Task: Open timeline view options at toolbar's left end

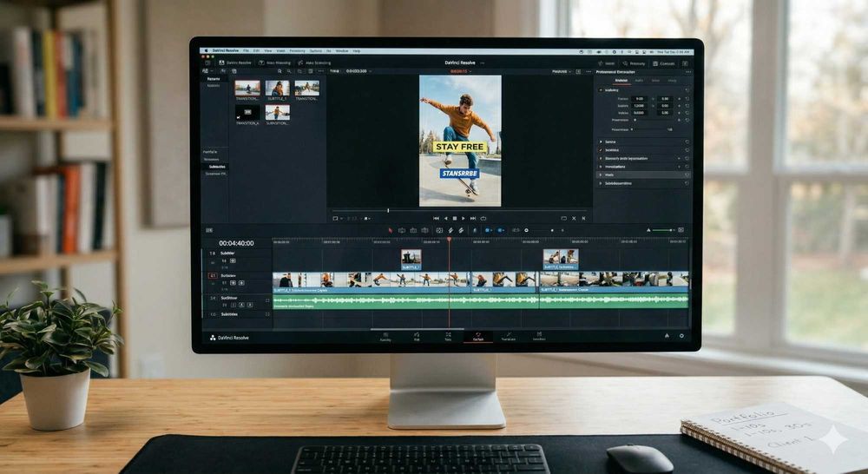Action: [x=208, y=230]
